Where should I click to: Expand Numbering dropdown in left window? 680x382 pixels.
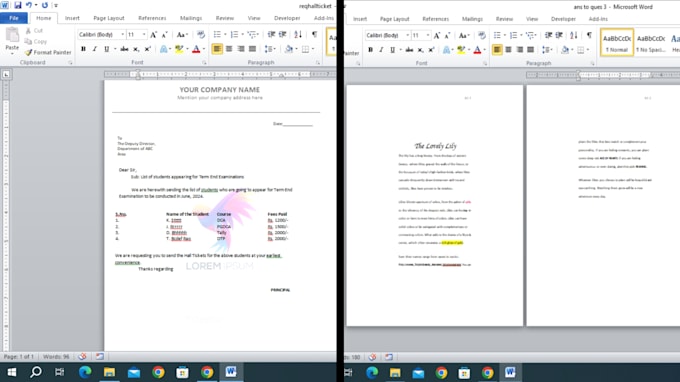tap(242, 34)
